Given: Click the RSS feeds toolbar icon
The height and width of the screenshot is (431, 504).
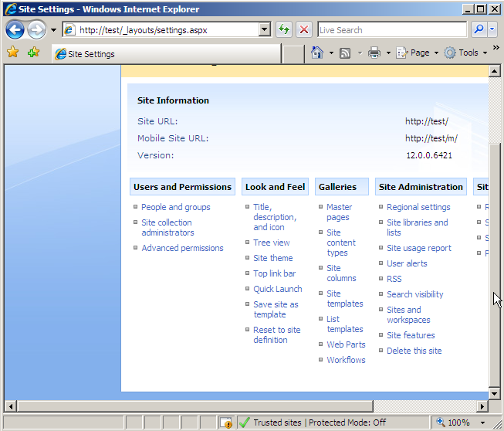Looking at the screenshot, I should 345,53.
